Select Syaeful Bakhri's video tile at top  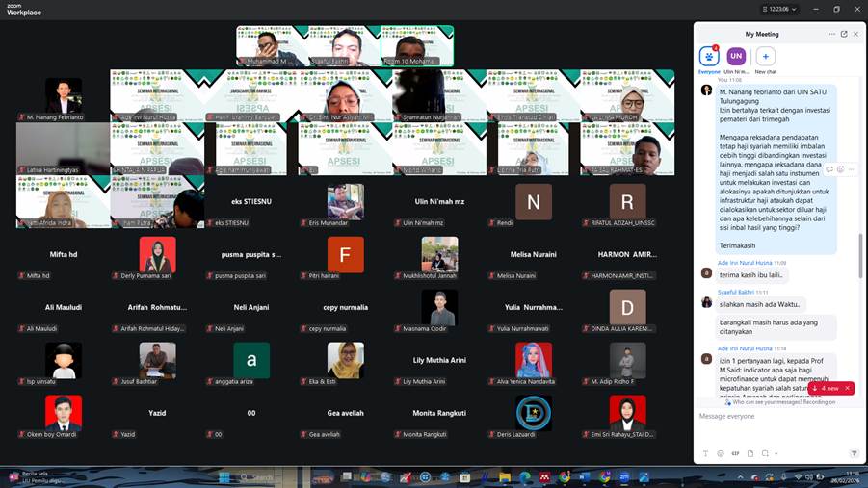345,46
